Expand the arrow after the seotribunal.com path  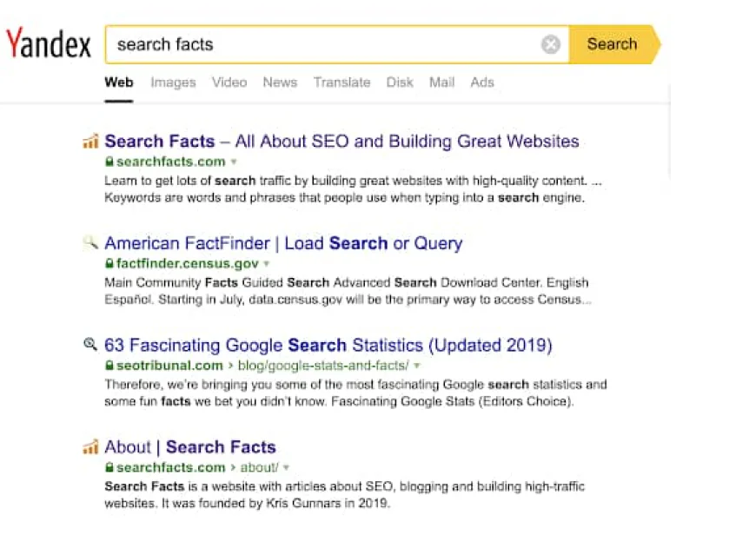416,366
